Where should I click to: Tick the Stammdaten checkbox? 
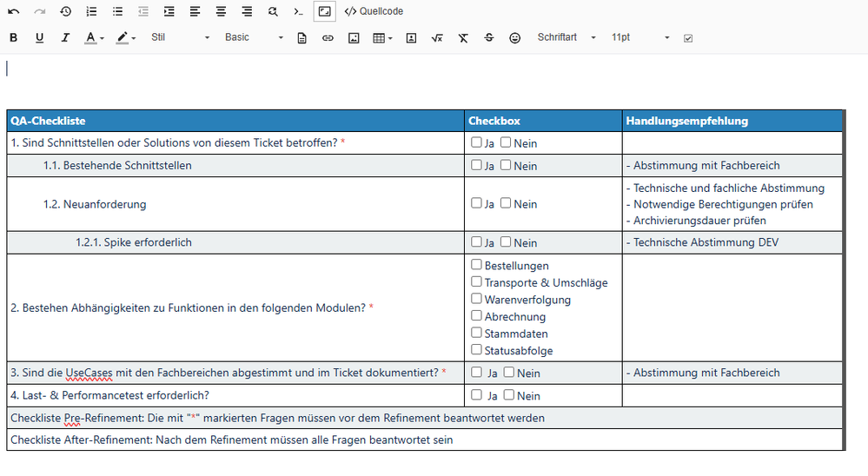(476, 333)
